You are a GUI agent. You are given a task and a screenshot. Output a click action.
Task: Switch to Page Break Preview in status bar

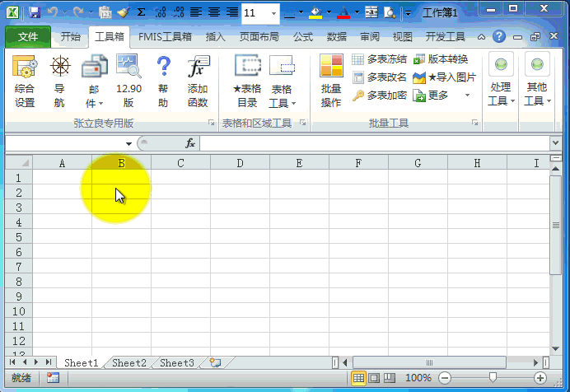pyautogui.click(x=390, y=377)
